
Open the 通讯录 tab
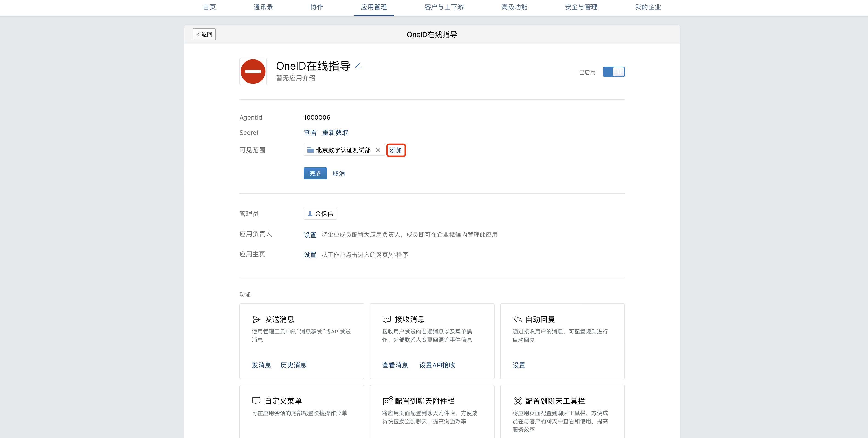click(x=263, y=7)
